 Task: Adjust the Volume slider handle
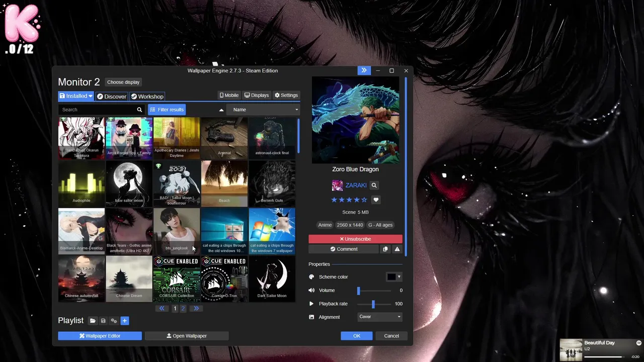point(358,291)
